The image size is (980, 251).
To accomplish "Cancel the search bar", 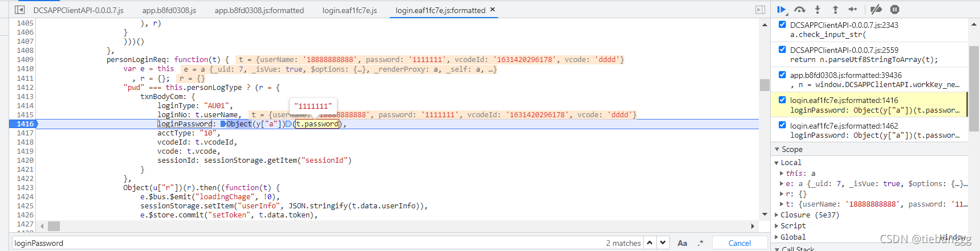I will pyautogui.click(x=739, y=243).
